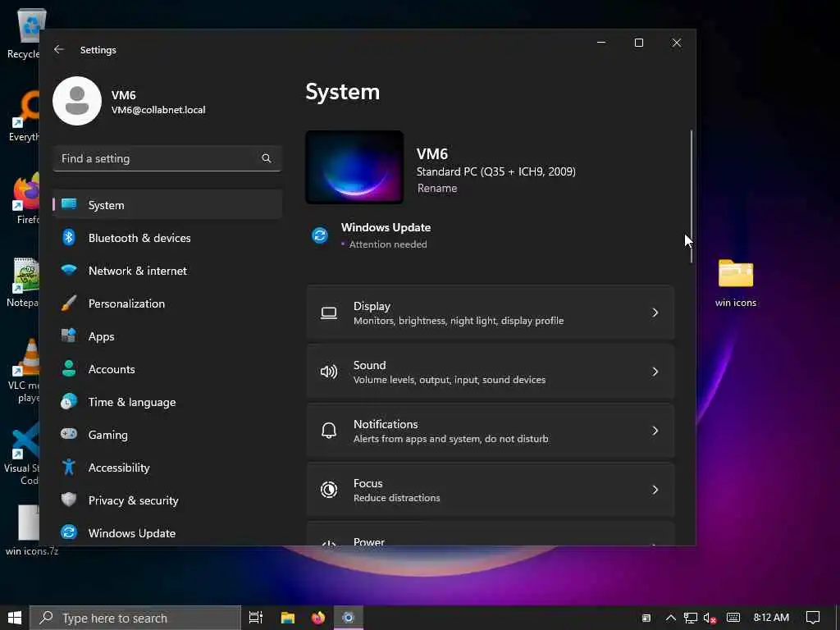Click the Settings gear on taskbar
This screenshot has height=630, width=840.
[348, 618]
